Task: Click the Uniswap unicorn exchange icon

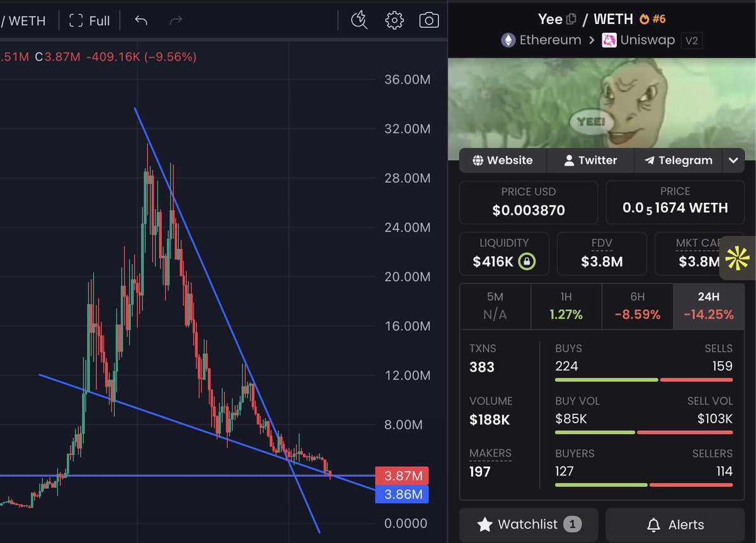Action: point(609,40)
